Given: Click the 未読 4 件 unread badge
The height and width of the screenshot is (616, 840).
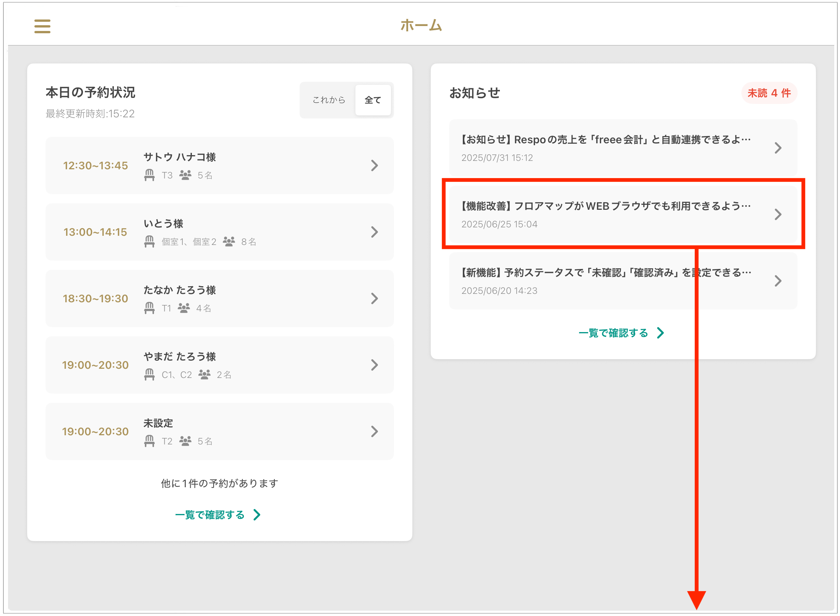Looking at the screenshot, I should point(769,93).
